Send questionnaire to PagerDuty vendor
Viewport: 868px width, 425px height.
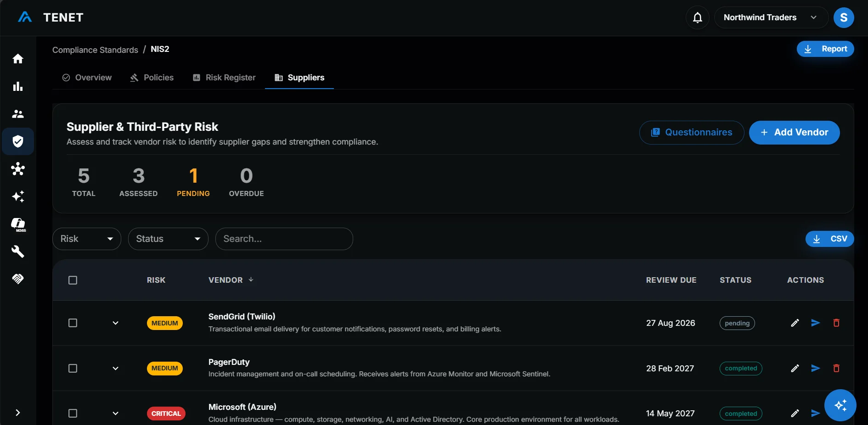pyautogui.click(x=816, y=369)
